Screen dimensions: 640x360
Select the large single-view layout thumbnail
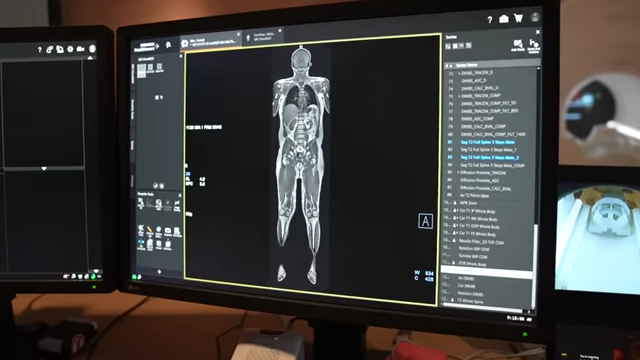pos(141,71)
